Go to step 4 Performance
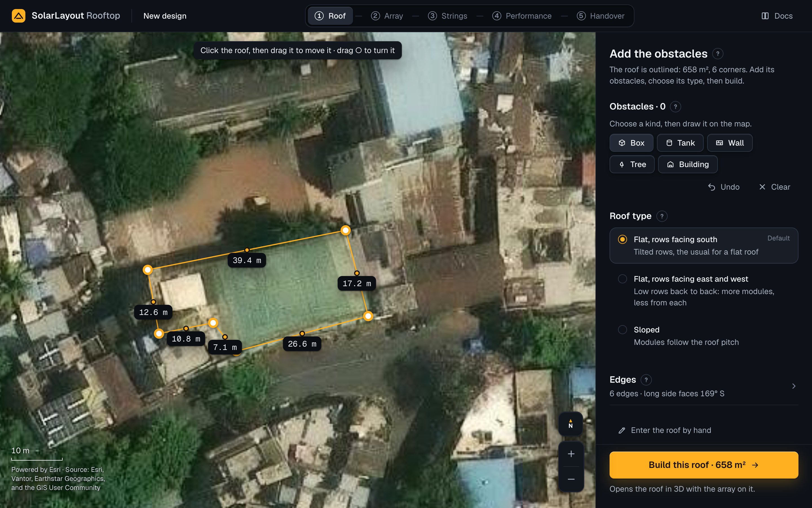This screenshot has width=812, height=508. tap(522, 16)
